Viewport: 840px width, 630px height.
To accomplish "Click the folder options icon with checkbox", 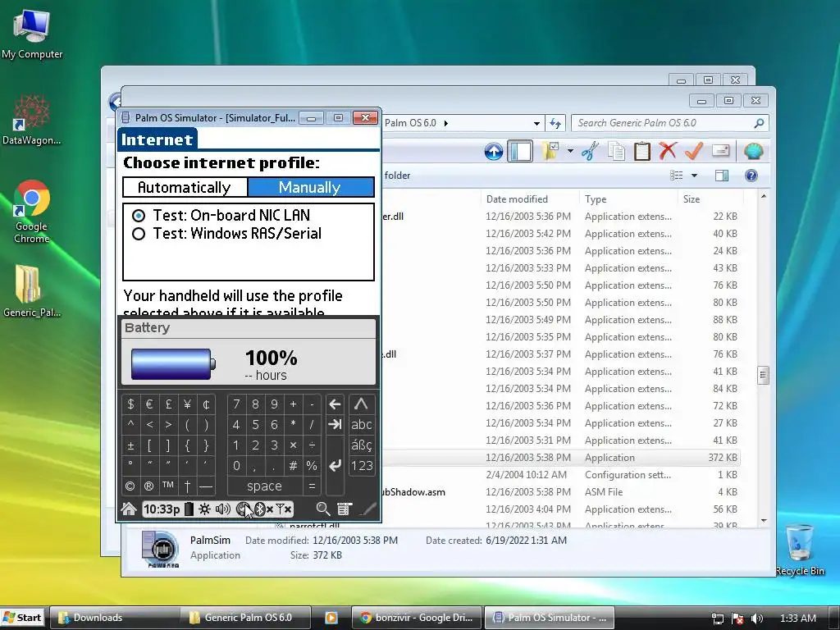I will 550,151.
